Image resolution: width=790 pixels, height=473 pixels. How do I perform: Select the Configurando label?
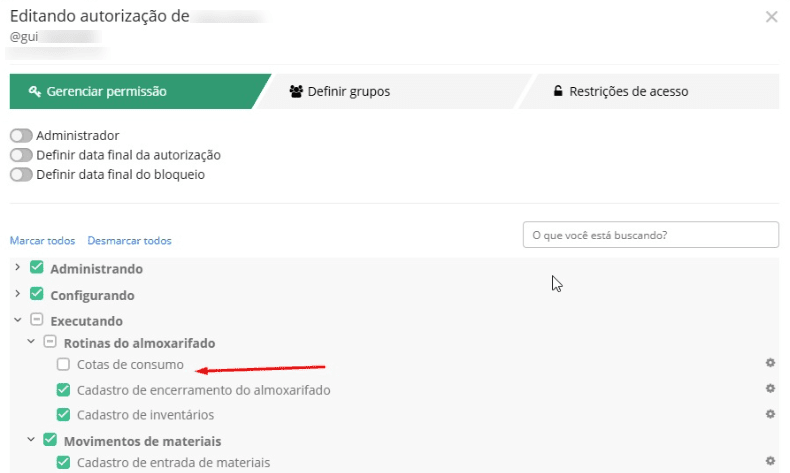[92, 295]
